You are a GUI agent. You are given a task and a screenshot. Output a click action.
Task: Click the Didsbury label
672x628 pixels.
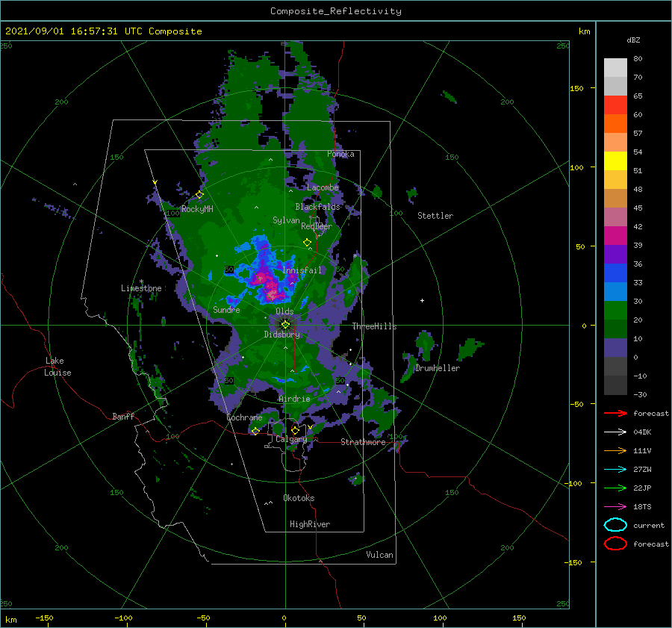(282, 335)
